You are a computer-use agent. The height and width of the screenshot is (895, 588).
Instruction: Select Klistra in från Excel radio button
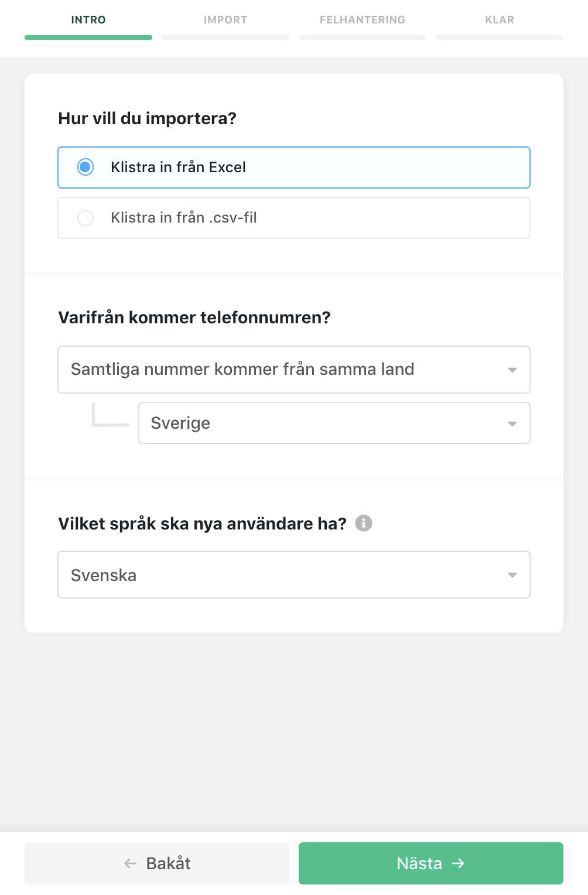[86, 167]
